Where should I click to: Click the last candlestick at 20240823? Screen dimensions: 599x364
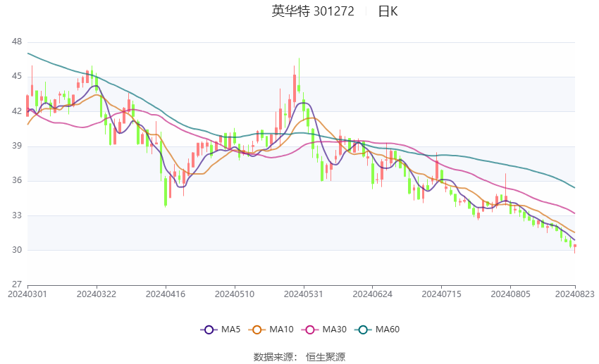point(574,249)
